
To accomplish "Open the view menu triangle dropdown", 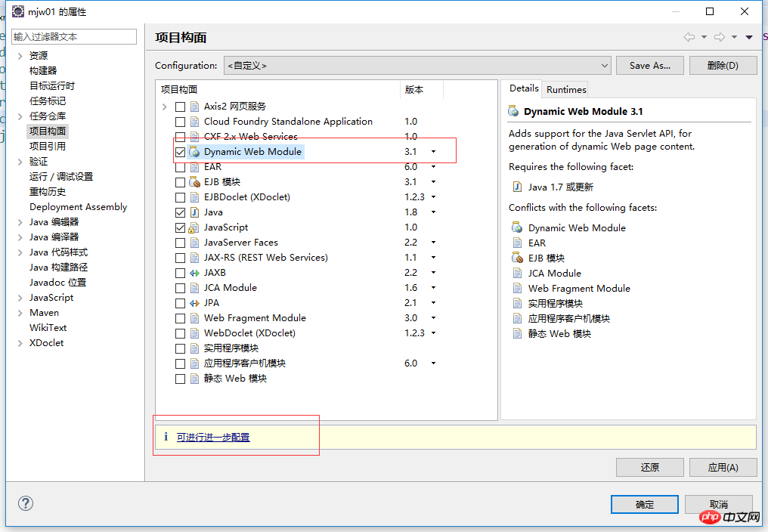I will (749, 37).
